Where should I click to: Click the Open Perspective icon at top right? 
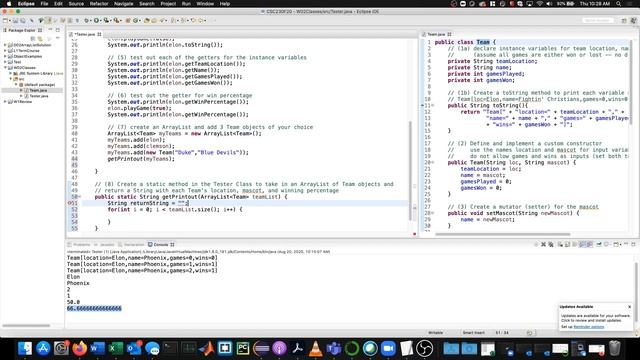coord(624,20)
